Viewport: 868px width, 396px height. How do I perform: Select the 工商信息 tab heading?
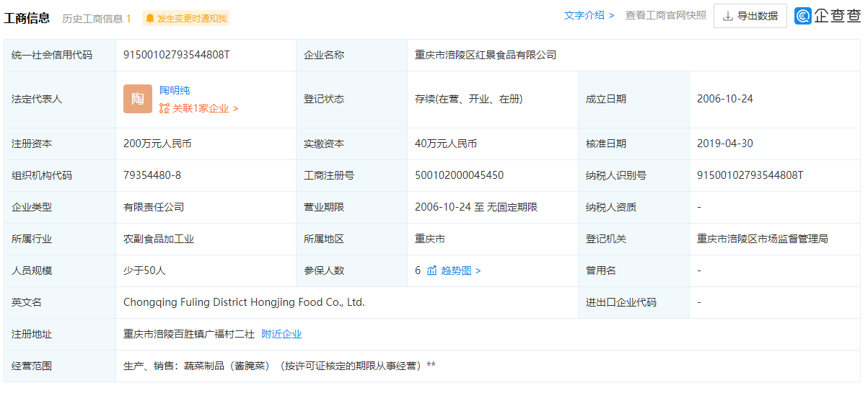click(27, 18)
